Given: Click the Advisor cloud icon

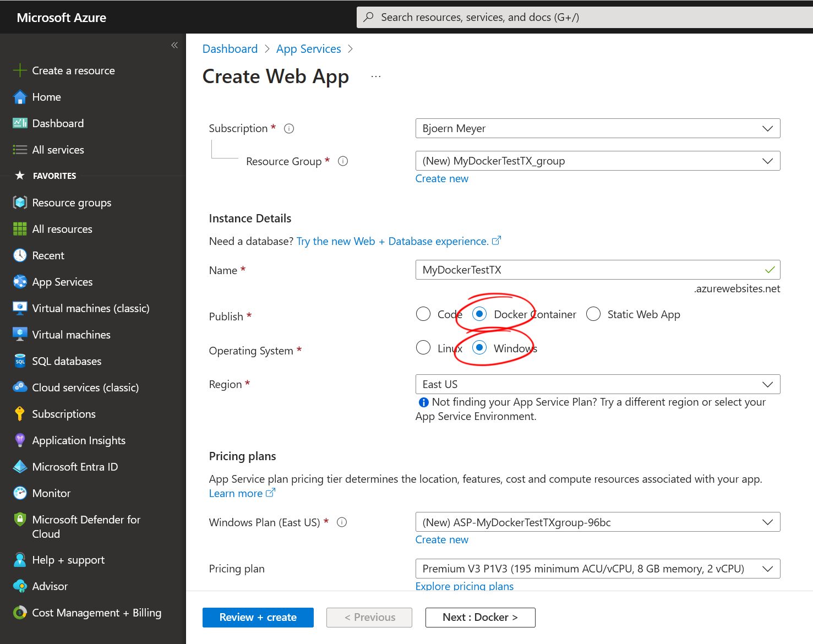Looking at the screenshot, I should point(20,586).
